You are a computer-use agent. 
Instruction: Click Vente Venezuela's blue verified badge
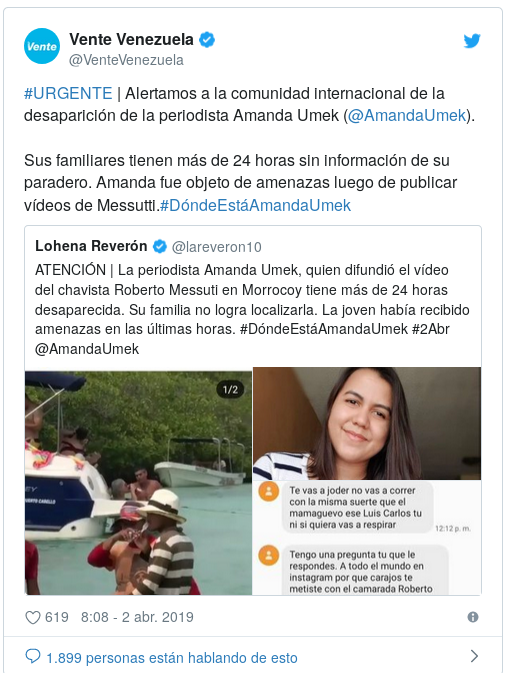(207, 39)
